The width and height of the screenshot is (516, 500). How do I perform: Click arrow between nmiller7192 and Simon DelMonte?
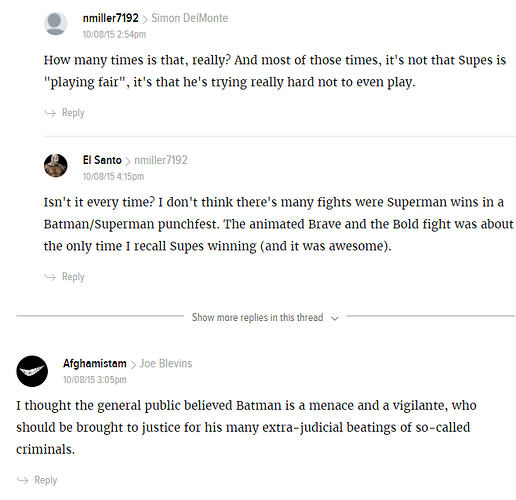pyautogui.click(x=145, y=19)
